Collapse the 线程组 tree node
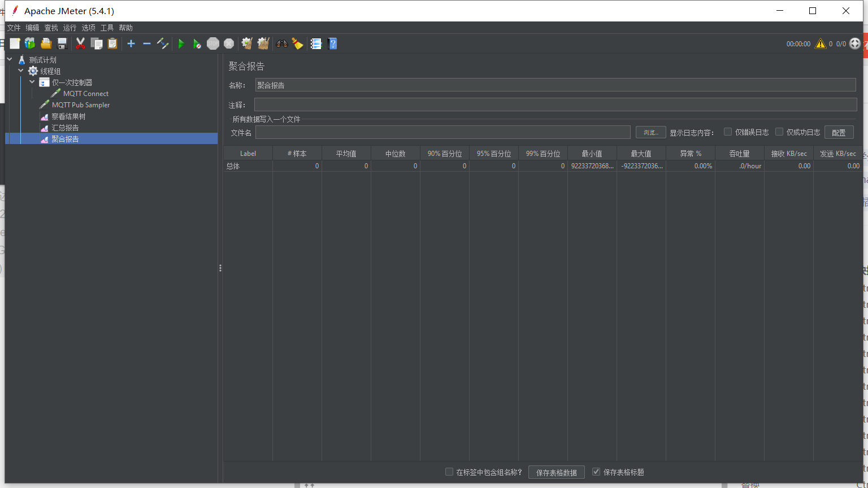This screenshot has height=488, width=868. coord(20,71)
